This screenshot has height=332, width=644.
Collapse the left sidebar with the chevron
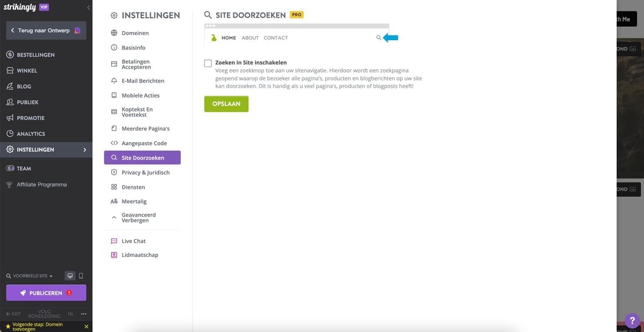88,8
